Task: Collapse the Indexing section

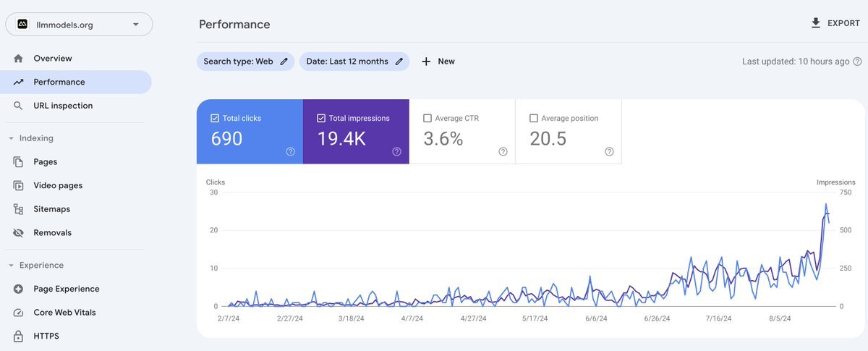Action: coord(11,138)
